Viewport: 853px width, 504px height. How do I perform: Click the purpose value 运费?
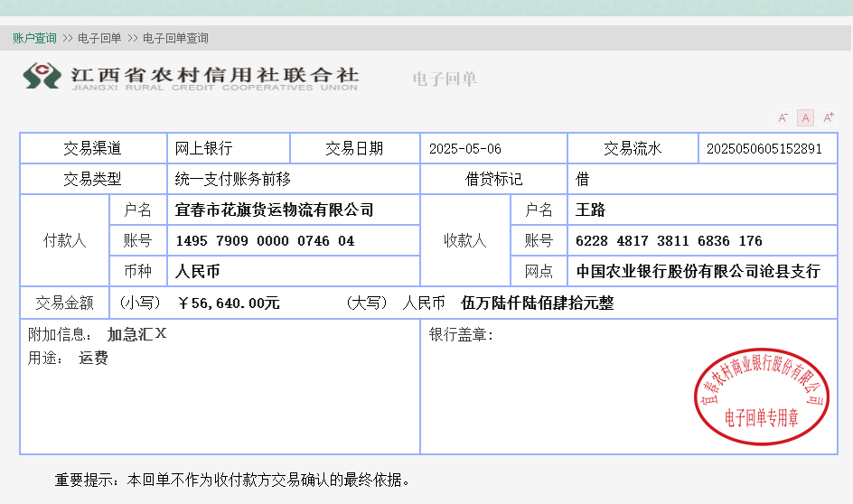(93, 358)
